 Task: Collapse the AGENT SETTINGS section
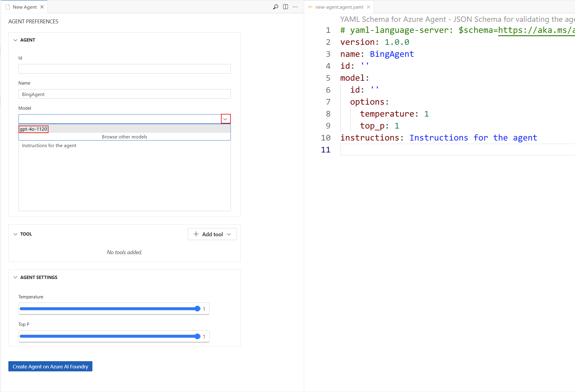pyautogui.click(x=15, y=277)
